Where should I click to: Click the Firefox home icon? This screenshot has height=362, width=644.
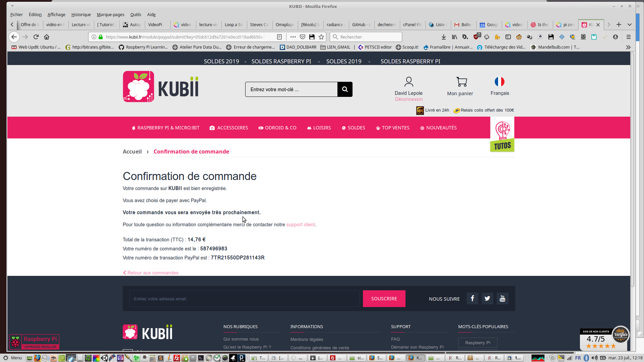(47, 37)
